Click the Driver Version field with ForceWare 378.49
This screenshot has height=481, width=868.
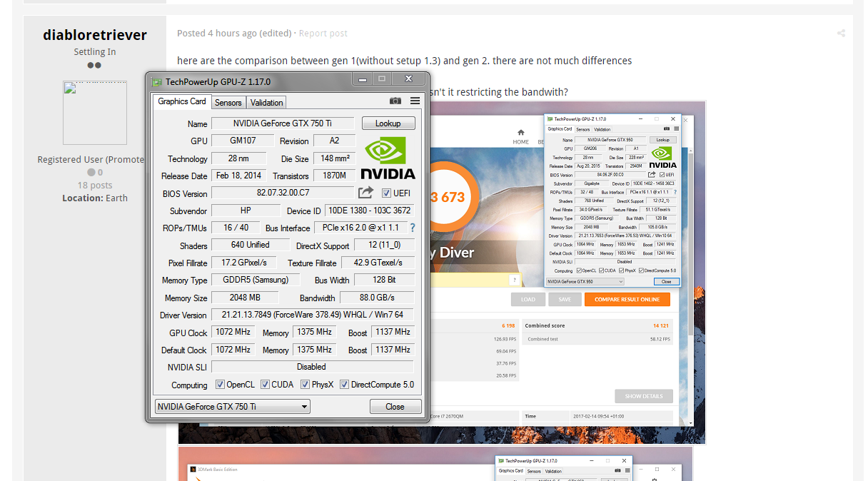313,315
